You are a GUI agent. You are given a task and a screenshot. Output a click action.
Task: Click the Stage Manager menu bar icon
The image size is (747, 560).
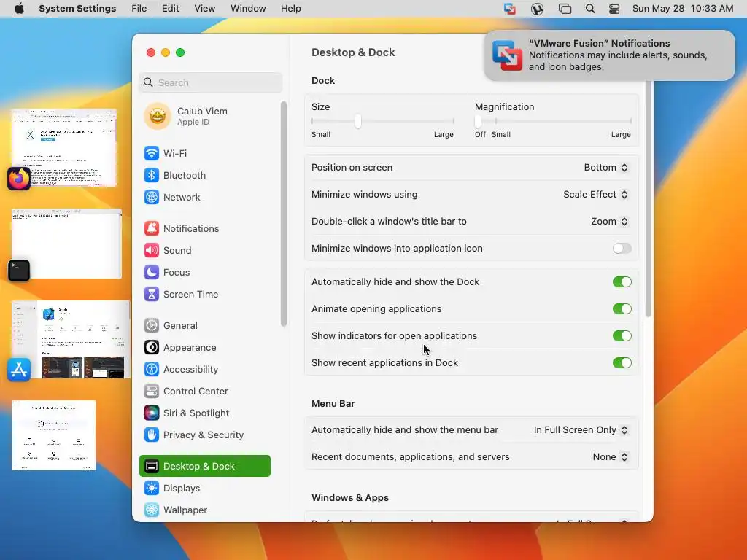565,9
